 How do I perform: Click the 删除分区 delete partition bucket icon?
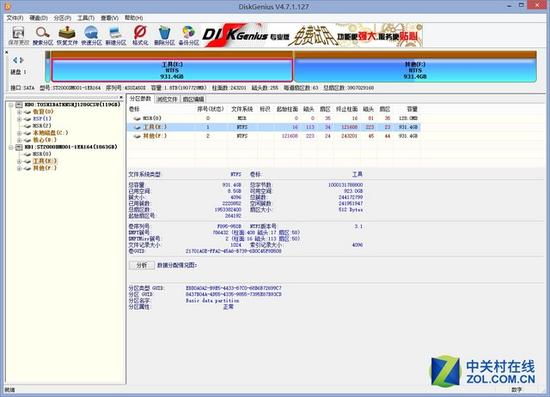[164, 35]
